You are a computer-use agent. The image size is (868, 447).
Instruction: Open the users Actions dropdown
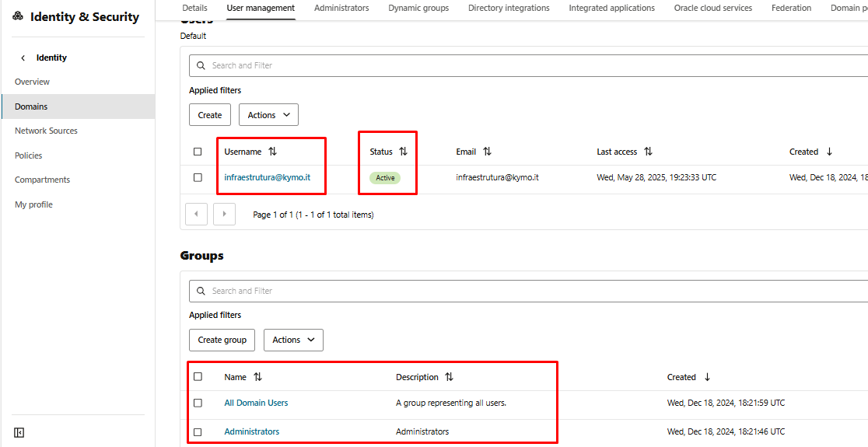268,115
